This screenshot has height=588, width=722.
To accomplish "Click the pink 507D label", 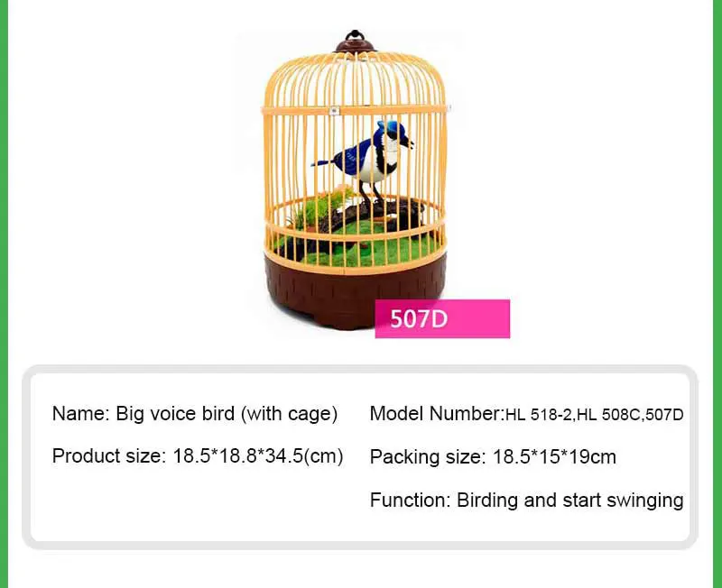I will 442,318.
